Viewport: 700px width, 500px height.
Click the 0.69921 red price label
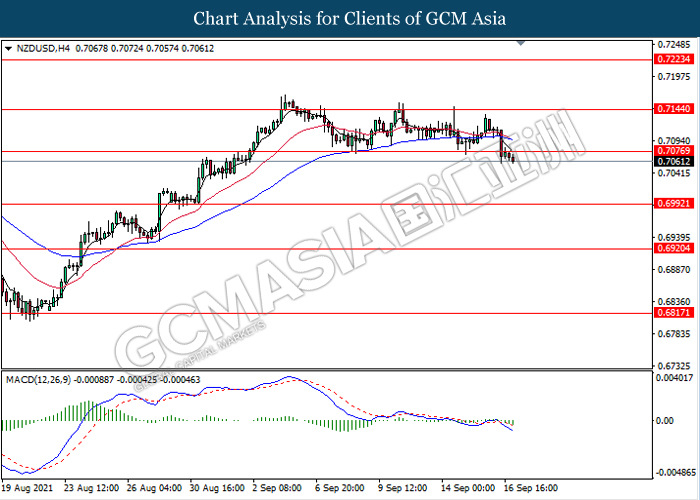(x=674, y=204)
